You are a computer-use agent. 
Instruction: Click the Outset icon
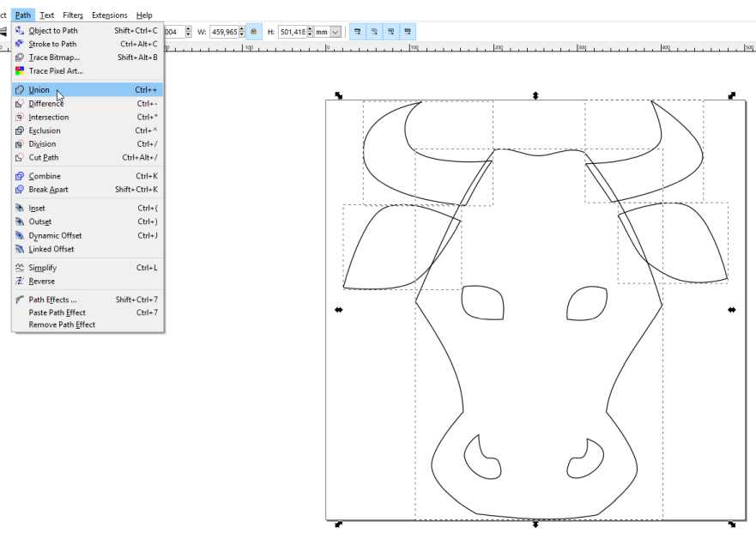pos(19,221)
